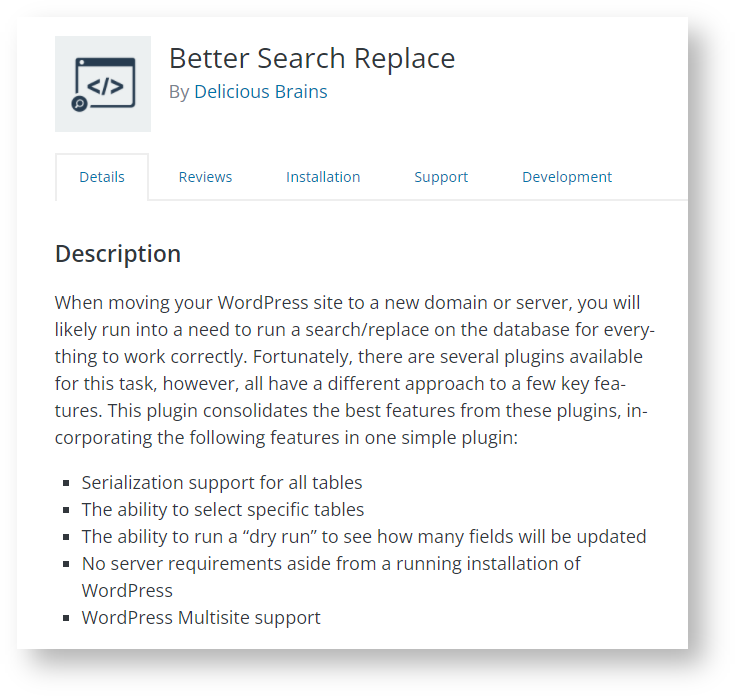Viewport: 736px width, 697px height.
Task: Click 'The ability to select specific tables' item
Action: pyautogui.click(x=223, y=510)
